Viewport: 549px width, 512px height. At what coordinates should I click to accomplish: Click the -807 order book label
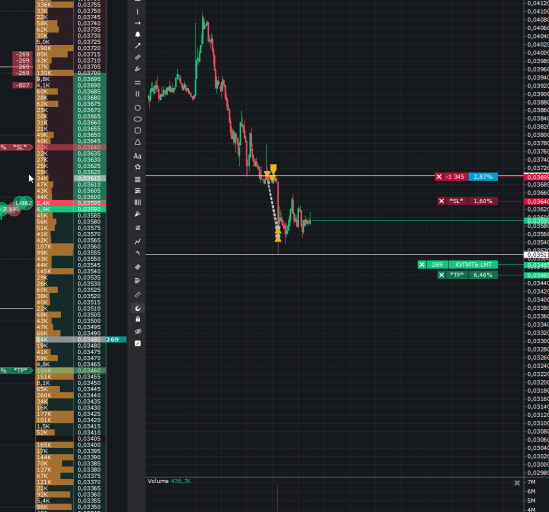(x=22, y=85)
